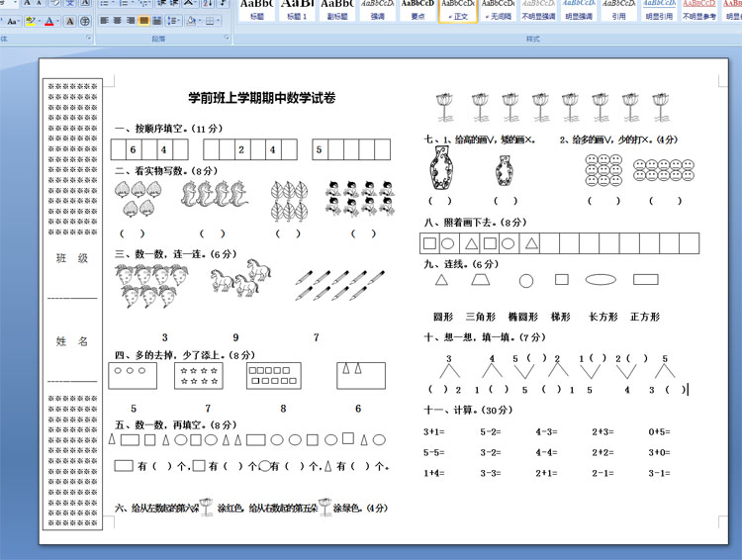Image resolution: width=742 pixels, height=560 pixels.
Task: Apply the 副标题 style
Action: coord(337,11)
